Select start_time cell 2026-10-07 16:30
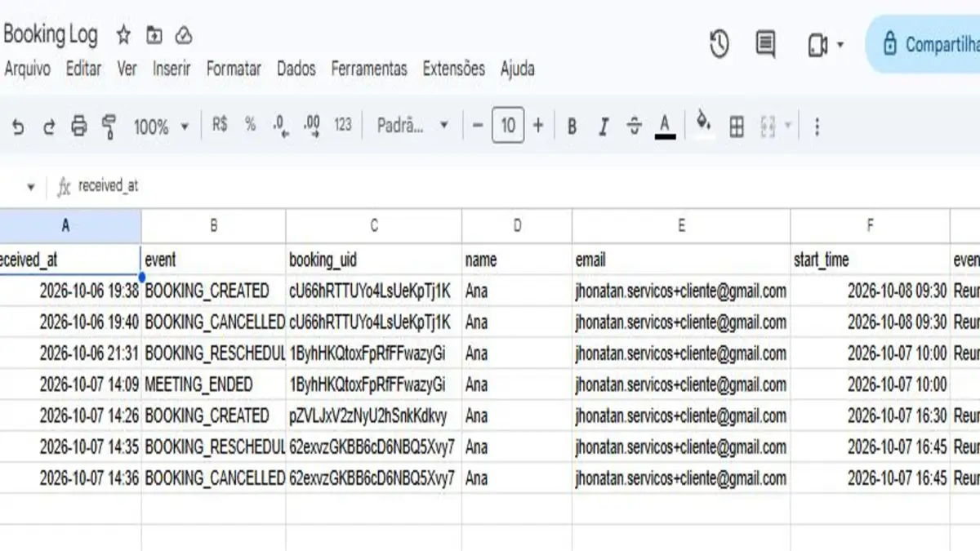980x551 pixels. coord(871,415)
